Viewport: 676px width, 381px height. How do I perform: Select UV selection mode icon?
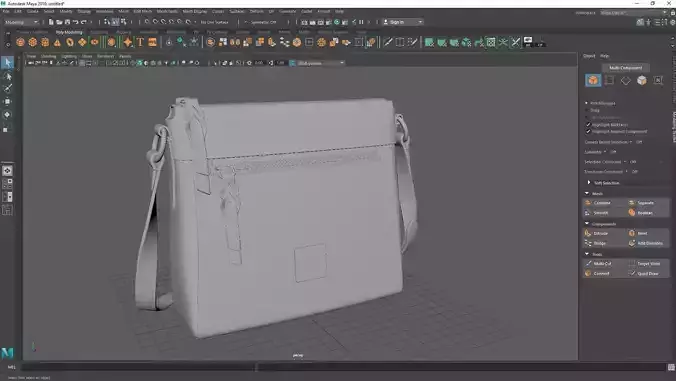(x=658, y=80)
